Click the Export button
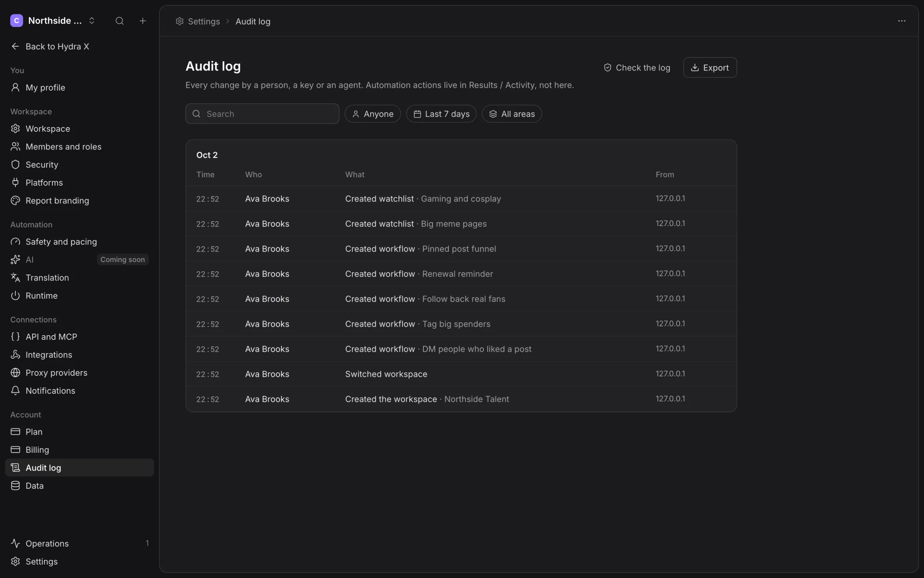 [710, 67]
